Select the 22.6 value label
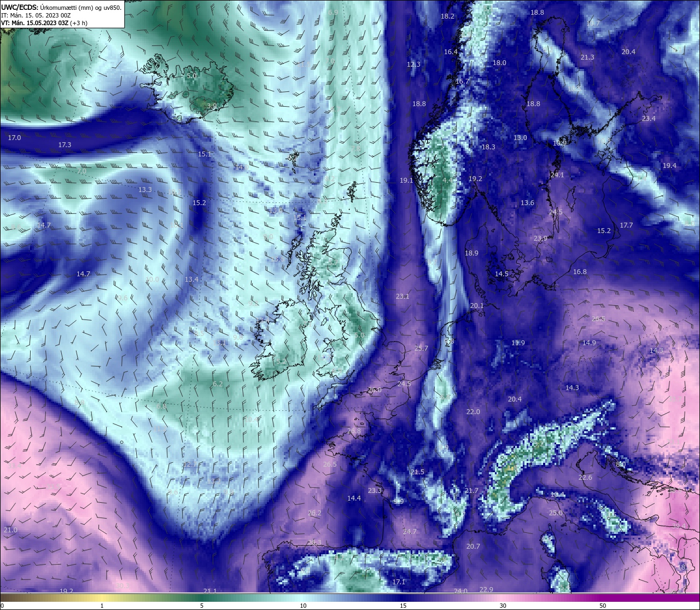Image resolution: width=700 pixels, height=610 pixels. (x=585, y=478)
